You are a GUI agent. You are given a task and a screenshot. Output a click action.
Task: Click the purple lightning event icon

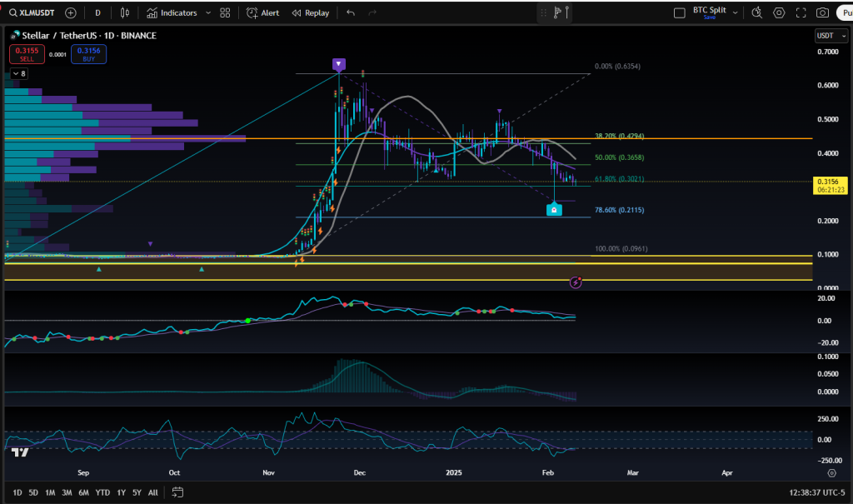click(x=576, y=282)
